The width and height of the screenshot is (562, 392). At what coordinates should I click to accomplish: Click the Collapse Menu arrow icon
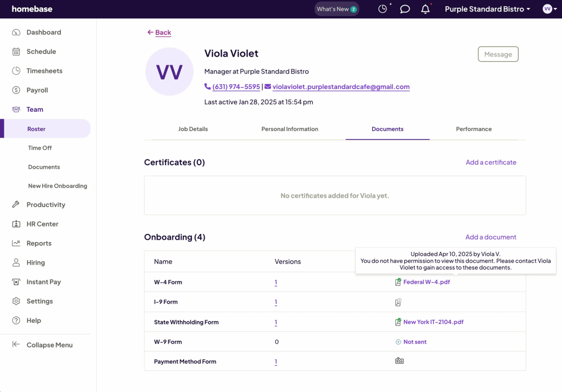click(16, 345)
